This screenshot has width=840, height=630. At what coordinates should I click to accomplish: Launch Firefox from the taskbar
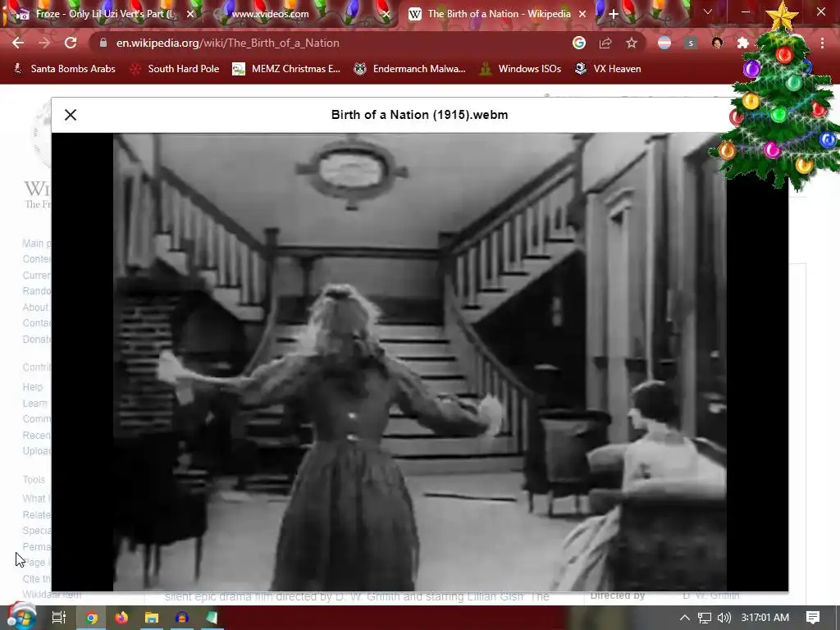(121, 618)
